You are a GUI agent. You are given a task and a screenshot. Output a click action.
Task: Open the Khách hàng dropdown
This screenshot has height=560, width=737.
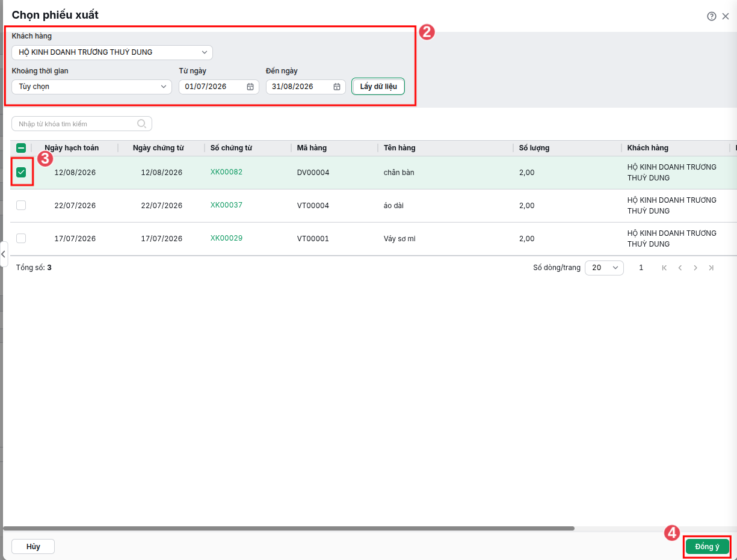point(112,52)
